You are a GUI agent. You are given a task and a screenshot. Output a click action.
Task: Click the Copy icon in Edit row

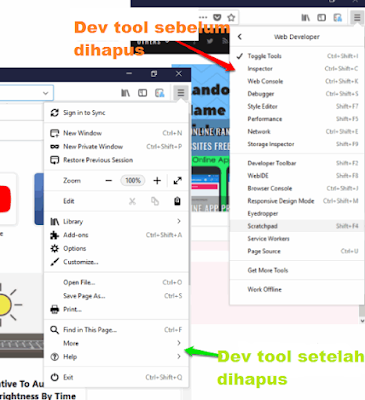pyautogui.click(x=155, y=201)
